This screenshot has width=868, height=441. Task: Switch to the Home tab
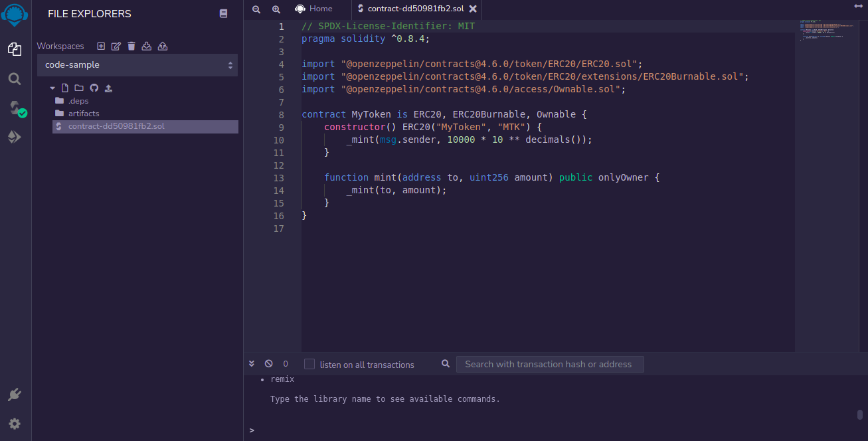click(x=313, y=9)
